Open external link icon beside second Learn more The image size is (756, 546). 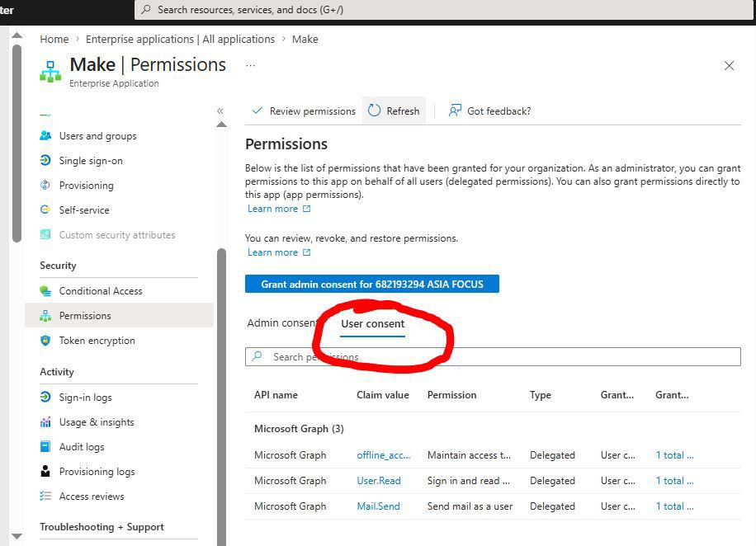click(x=307, y=252)
